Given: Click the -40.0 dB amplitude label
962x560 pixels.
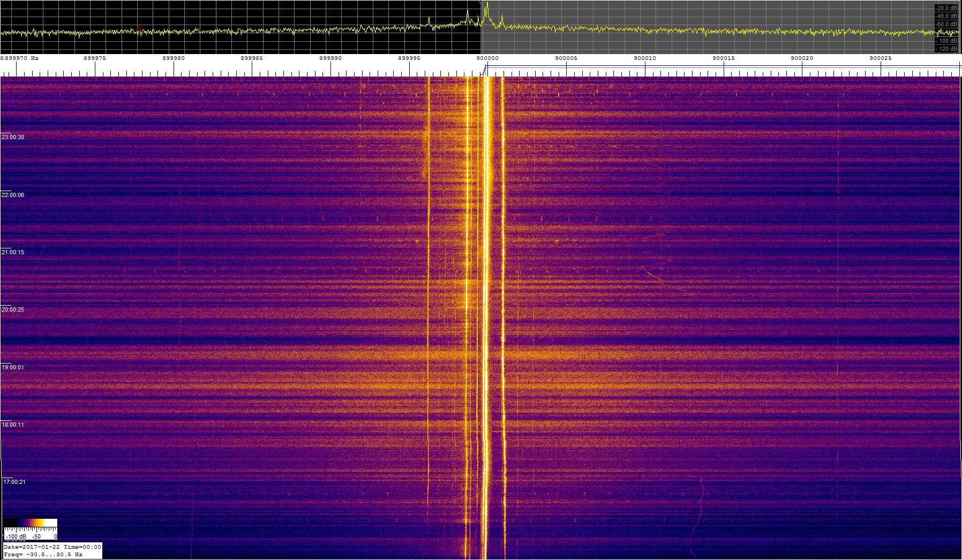Looking at the screenshot, I should [946, 16].
